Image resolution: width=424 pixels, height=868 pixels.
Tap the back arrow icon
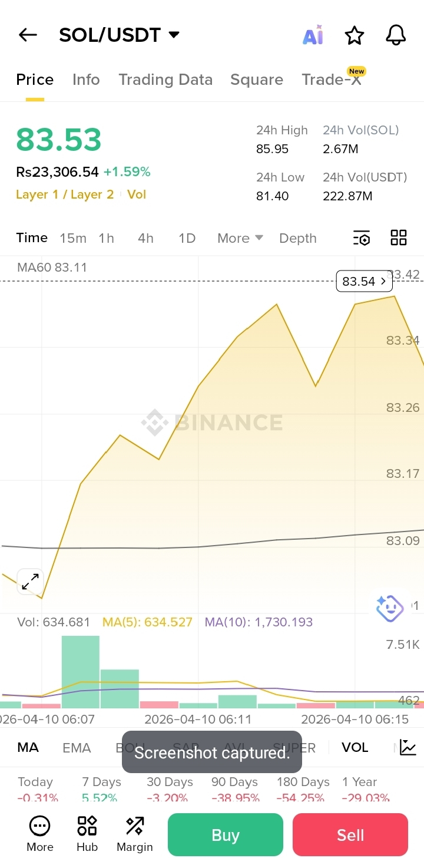[28, 35]
